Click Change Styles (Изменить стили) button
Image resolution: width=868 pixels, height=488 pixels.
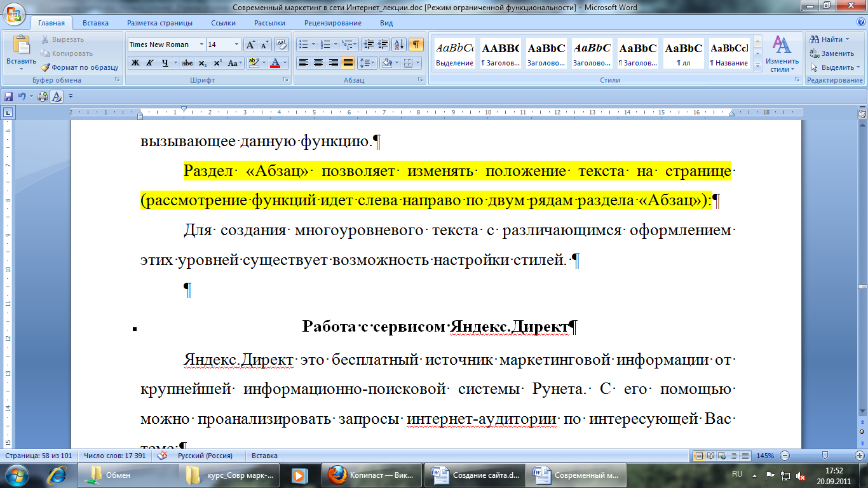[781, 53]
